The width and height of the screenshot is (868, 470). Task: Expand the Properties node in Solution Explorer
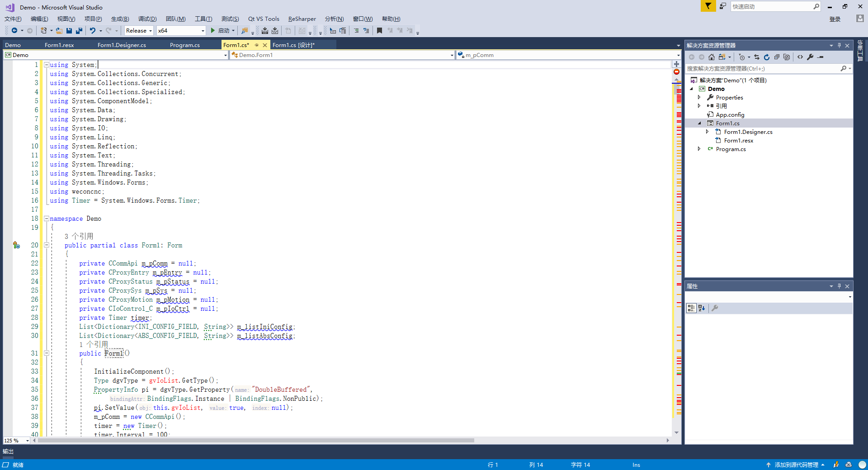click(x=699, y=97)
